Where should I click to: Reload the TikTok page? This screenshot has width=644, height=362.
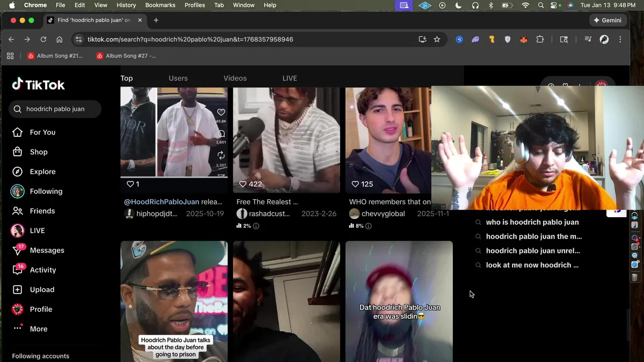pyautogui.click(x=43, y=39)
